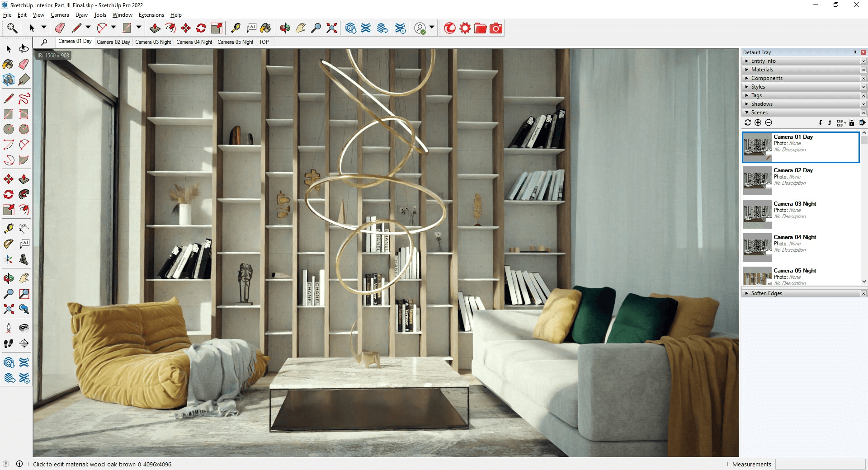Click the red folder toolbar icon

480,28
